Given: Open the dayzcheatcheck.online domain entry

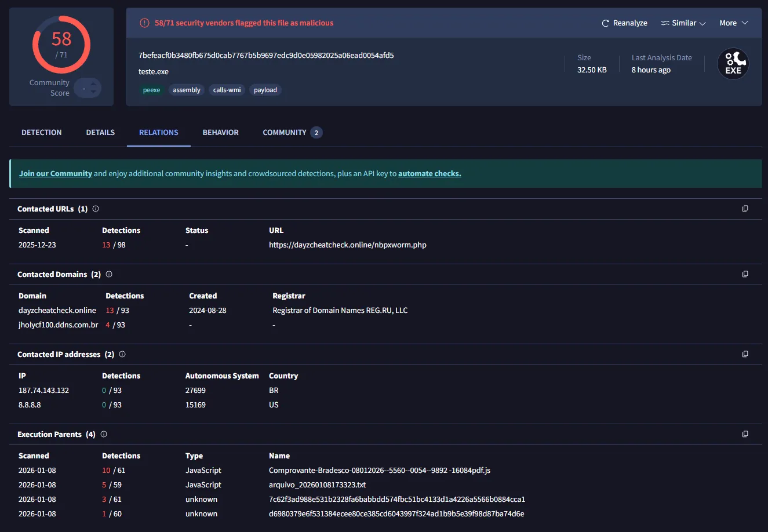Looking at the screenshot, I should [57, 311].
